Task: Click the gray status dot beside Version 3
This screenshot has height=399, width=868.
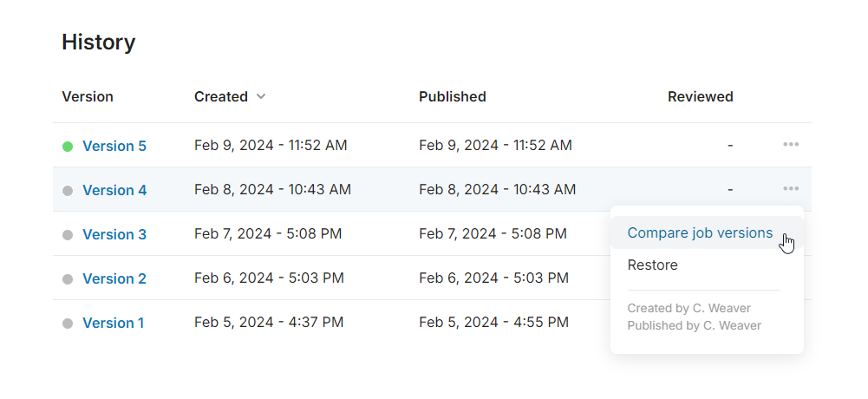Action: point(68,235)
